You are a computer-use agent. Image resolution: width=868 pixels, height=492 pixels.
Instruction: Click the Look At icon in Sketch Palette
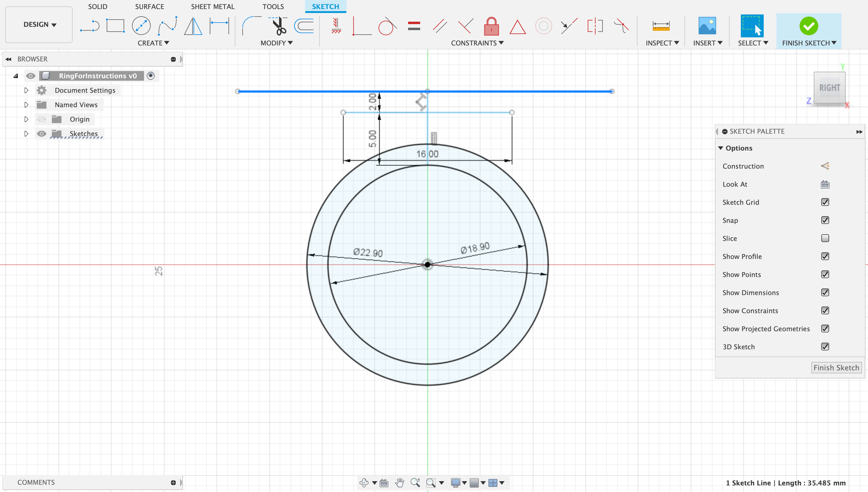(825, 184)
